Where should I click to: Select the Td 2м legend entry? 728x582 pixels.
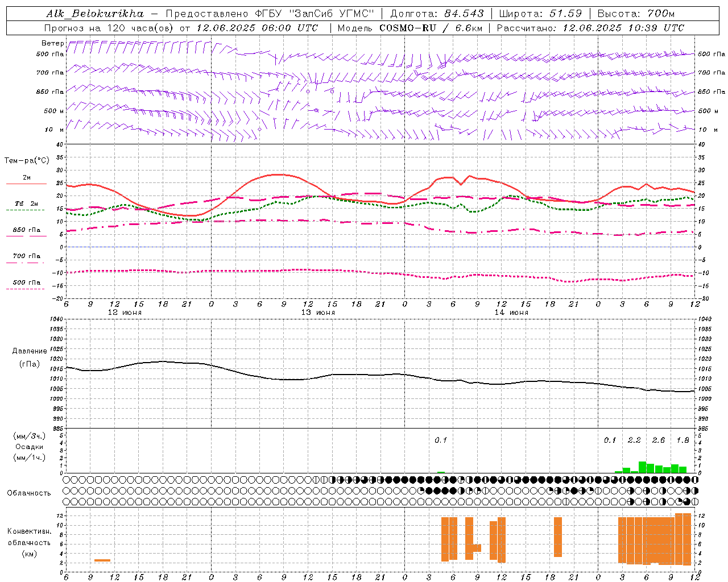click(x=26, y=203)
